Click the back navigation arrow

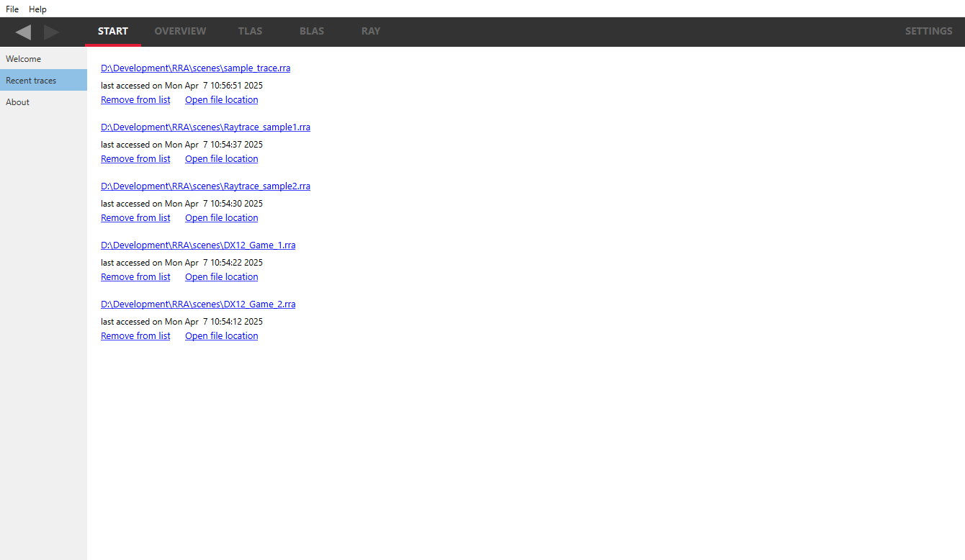tap(24, 32)
